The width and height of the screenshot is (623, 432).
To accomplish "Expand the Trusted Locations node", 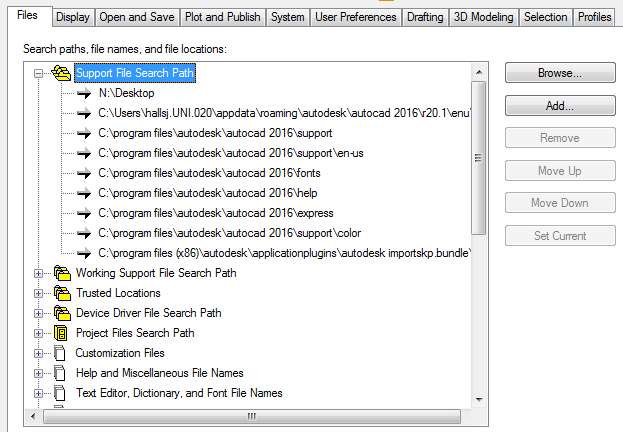I will click(39, 293).
